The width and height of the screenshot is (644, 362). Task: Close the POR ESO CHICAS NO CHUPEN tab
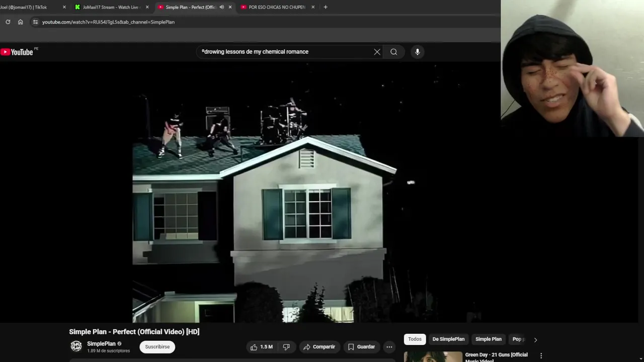click(313, 7)
